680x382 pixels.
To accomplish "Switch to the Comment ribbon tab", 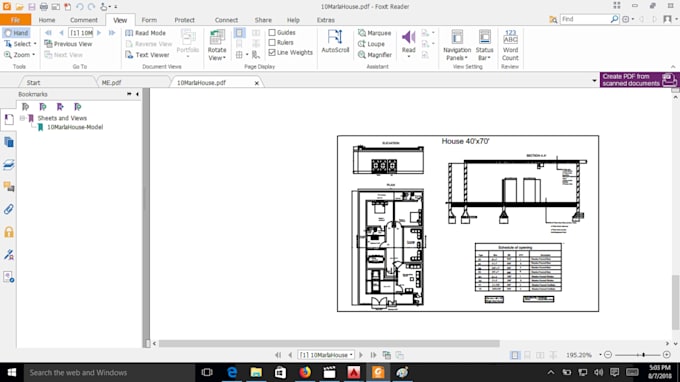I will [x=84, y=20].
